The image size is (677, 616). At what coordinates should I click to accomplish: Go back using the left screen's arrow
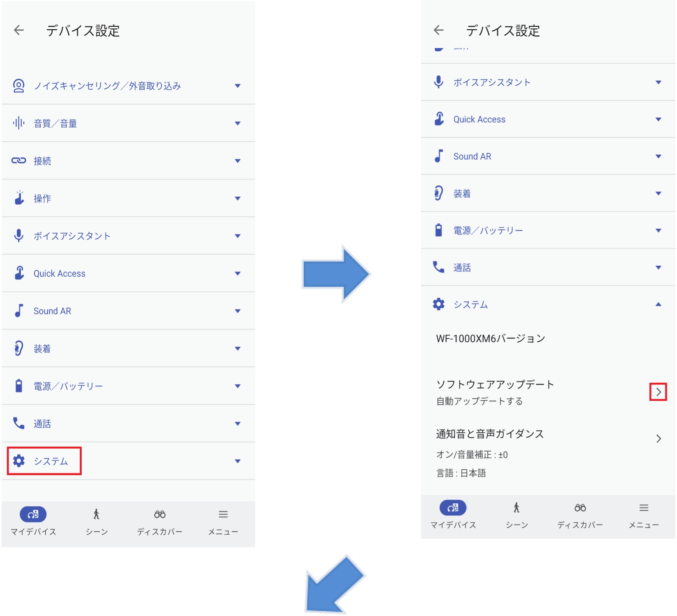pyautogui.click(x=19, y=30)
